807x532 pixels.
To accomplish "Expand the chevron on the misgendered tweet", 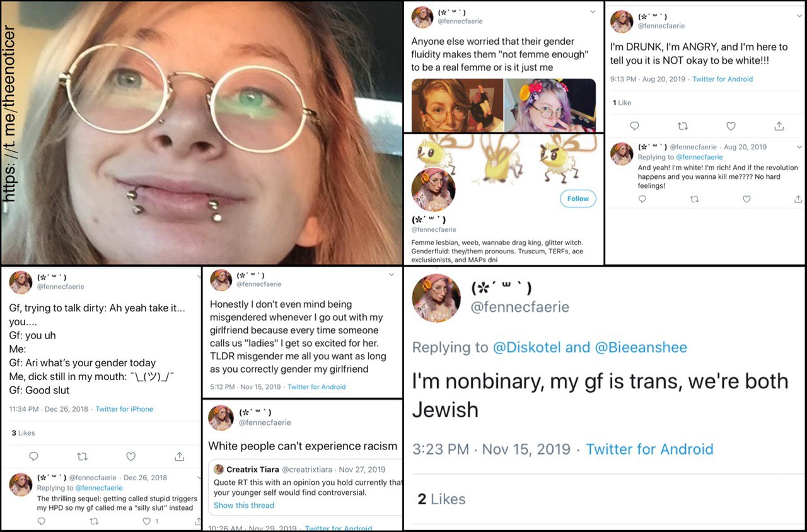I will point(392,275).
